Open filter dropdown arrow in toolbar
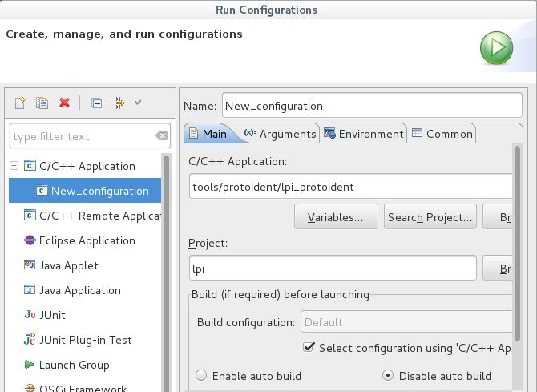Screen dimensions: 537x392 [138, 102]
